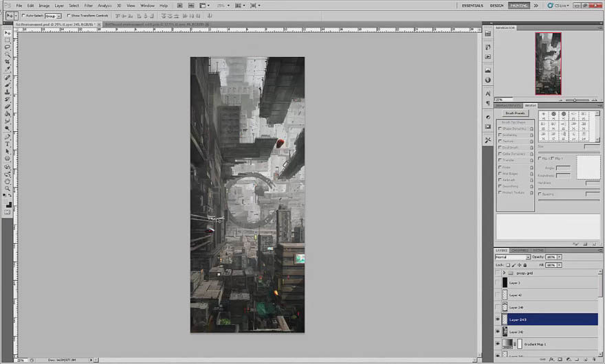Open the layer Fill arrow dropdown
Screen dimensions: 605x364
(x=560, y=265)
